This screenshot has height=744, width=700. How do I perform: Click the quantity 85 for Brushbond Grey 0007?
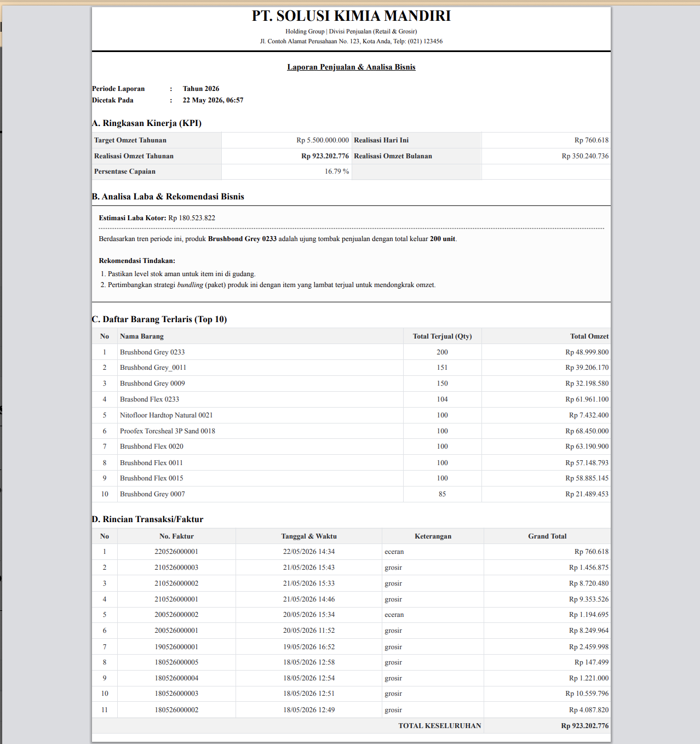(x=442, y=494)
